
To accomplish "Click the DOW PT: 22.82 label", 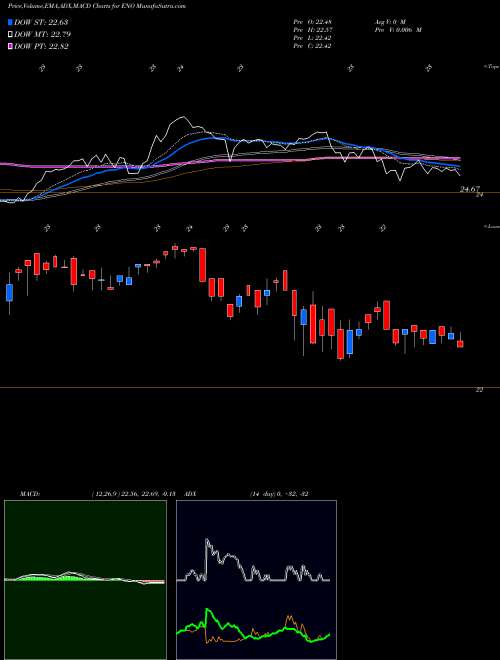I will click(x=41, y=47).
